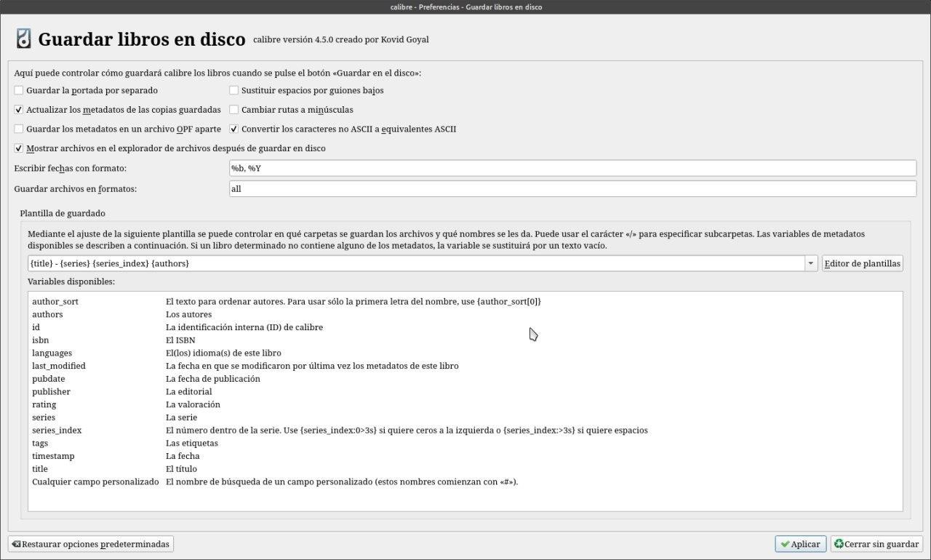Viewport: 931px width, 560px height.
Task: Click 'Cerrar sin guardar'
Action: [876, 544]
